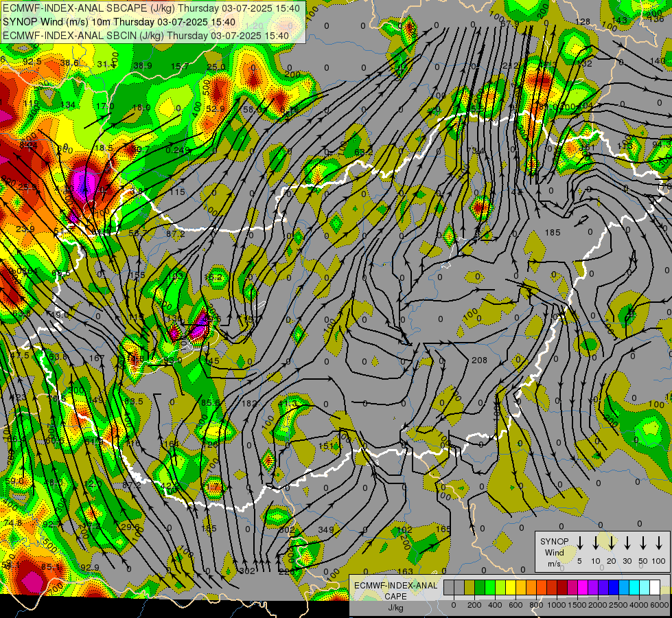Click the map value 92.5
The width and height of the screenshot is (672, 618).
32,62
